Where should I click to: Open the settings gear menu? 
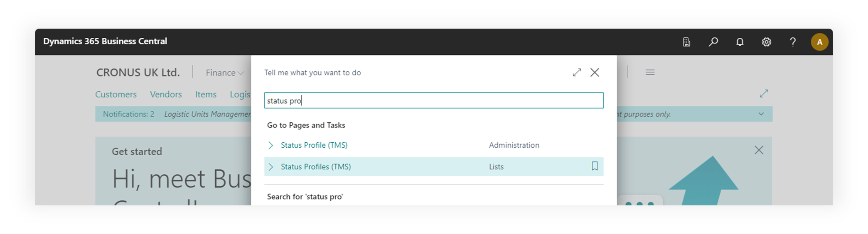click(766, 42)
